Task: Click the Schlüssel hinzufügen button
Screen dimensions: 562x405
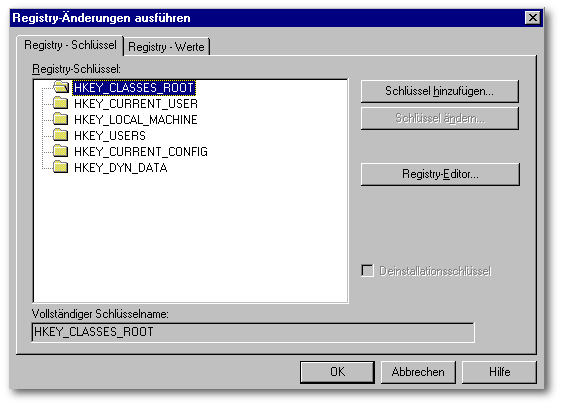Action: (440, 91)
